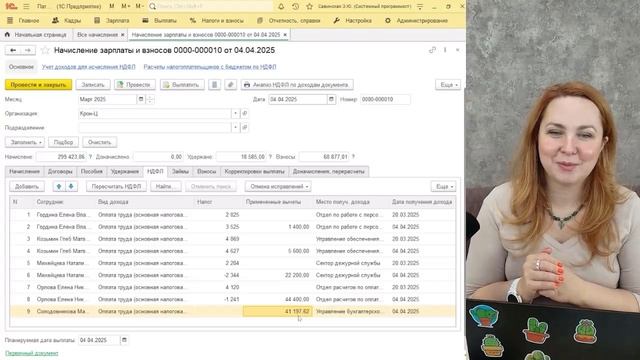Open the Главное section
The image size is (640, 360).
pos(24,20)
